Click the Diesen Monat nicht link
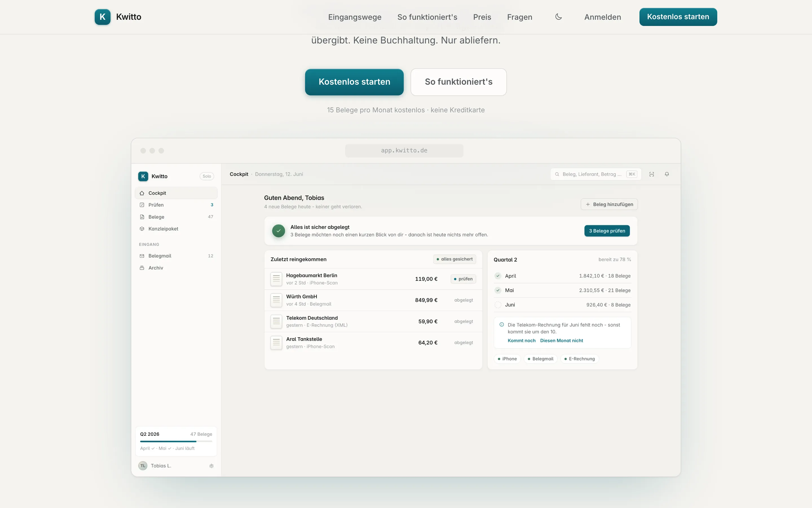This screenshot has width=812, height=508. [561, 341]
